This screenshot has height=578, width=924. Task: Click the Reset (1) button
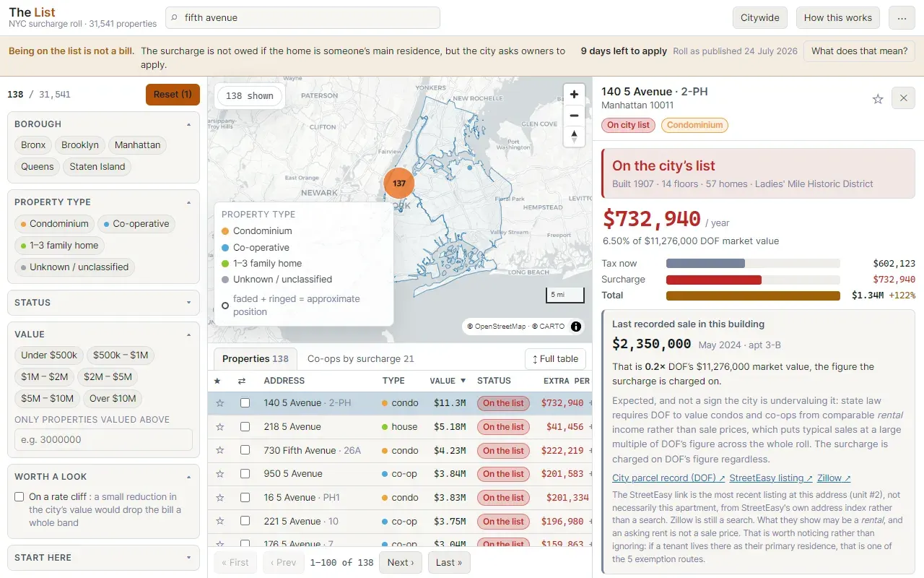[173, 95]
